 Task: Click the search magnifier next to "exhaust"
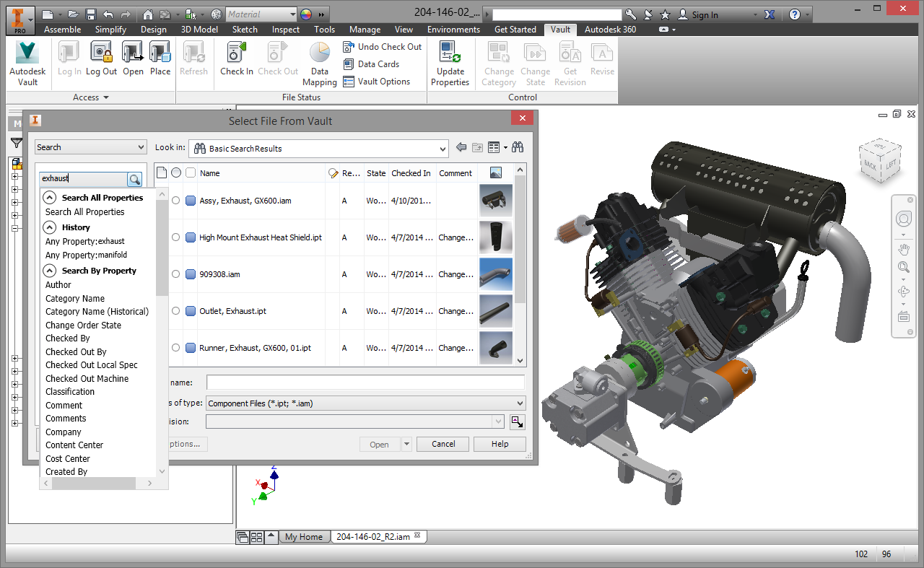coord(134,179)
